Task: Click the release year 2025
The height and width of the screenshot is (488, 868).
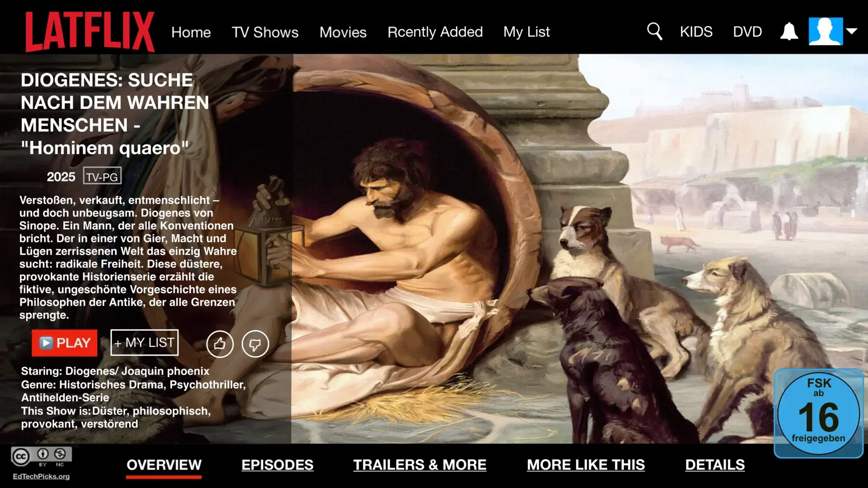Action: pos(61,177)
